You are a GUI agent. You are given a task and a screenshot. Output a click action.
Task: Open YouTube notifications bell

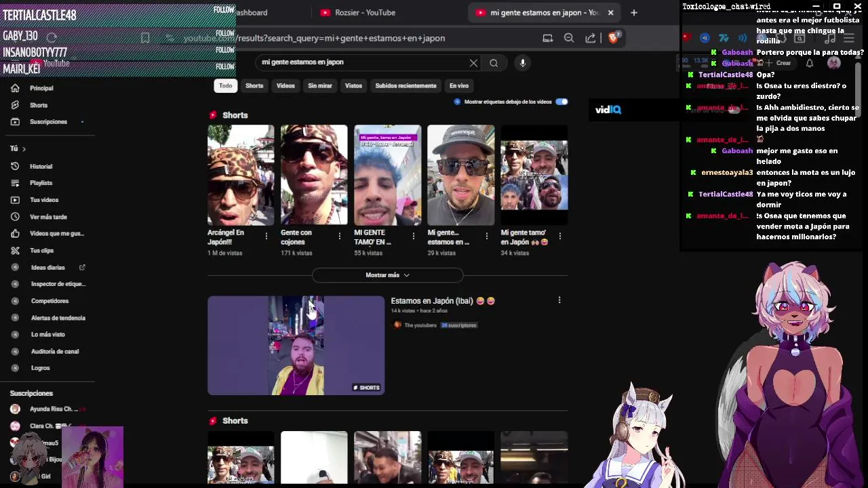(x=809, y=63)
